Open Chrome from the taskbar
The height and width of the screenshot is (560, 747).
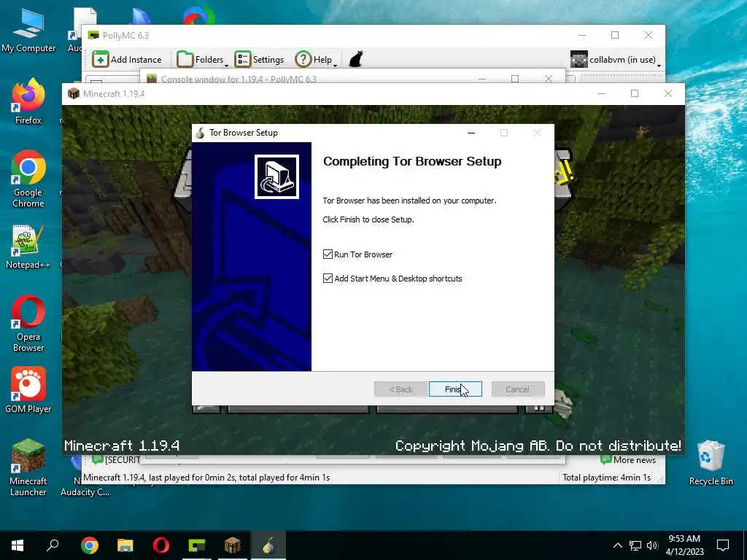(x=90, y=545)
